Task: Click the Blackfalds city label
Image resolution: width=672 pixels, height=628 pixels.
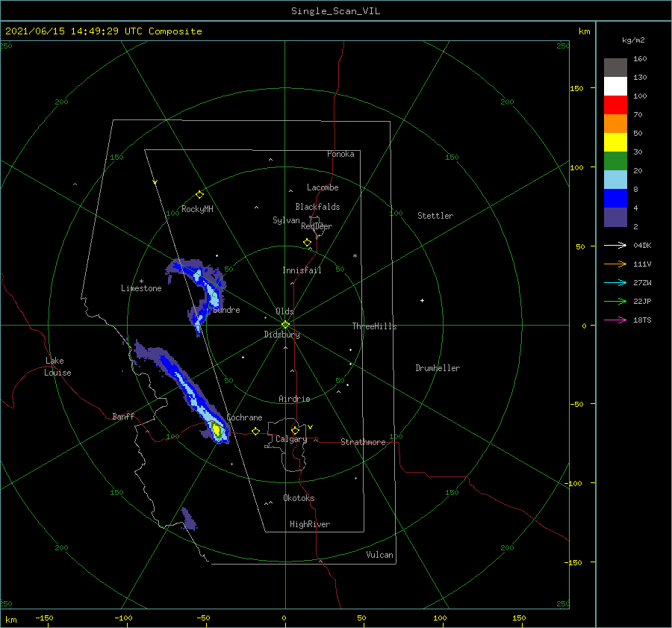Action: click(317, 207)
